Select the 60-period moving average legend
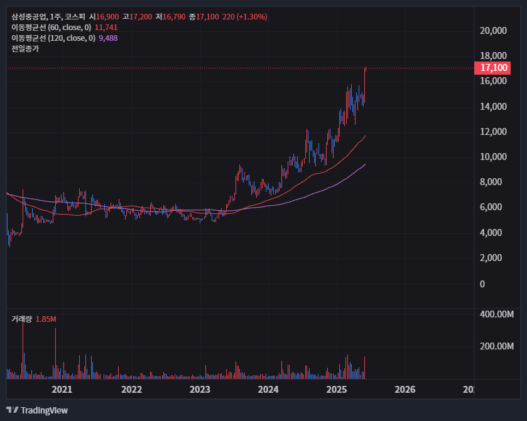527x421 pixels. pos(64,27)
